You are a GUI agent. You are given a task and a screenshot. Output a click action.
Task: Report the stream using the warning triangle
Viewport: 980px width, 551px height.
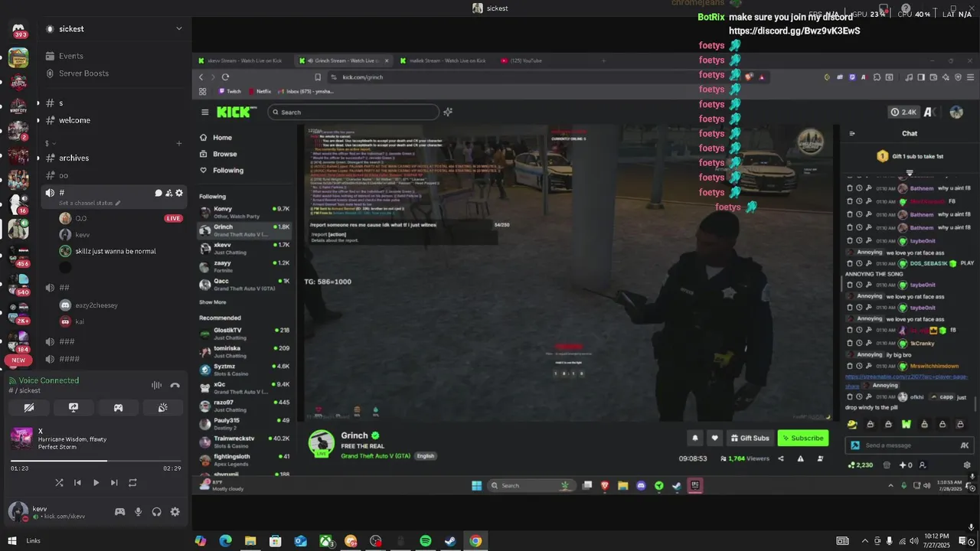[800, 458]
